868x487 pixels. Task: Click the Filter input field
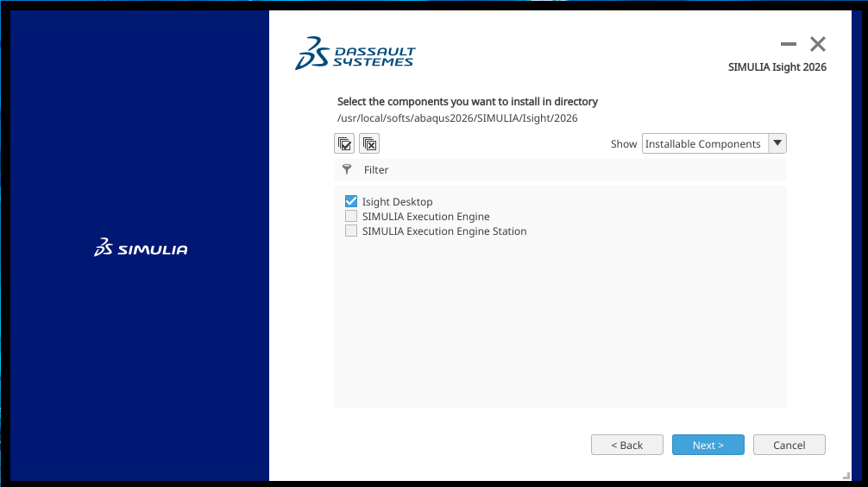coord(560,169)
